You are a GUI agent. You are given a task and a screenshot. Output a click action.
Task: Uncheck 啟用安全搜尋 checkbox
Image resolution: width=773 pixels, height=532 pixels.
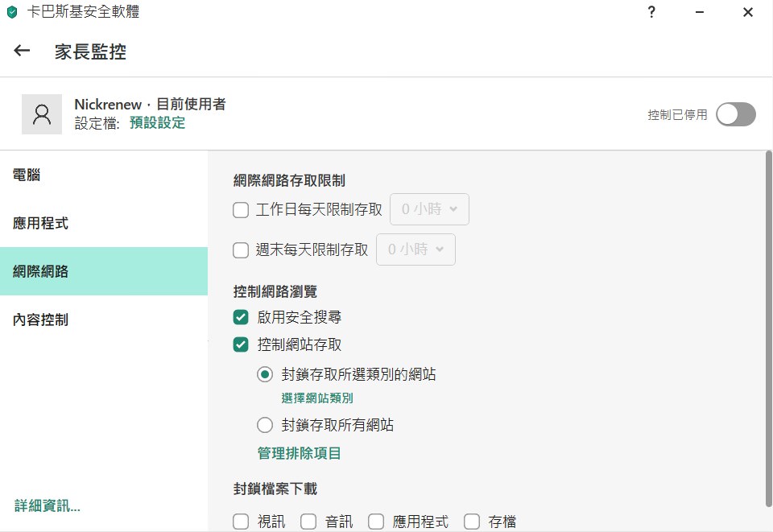(x=241, y=317)
